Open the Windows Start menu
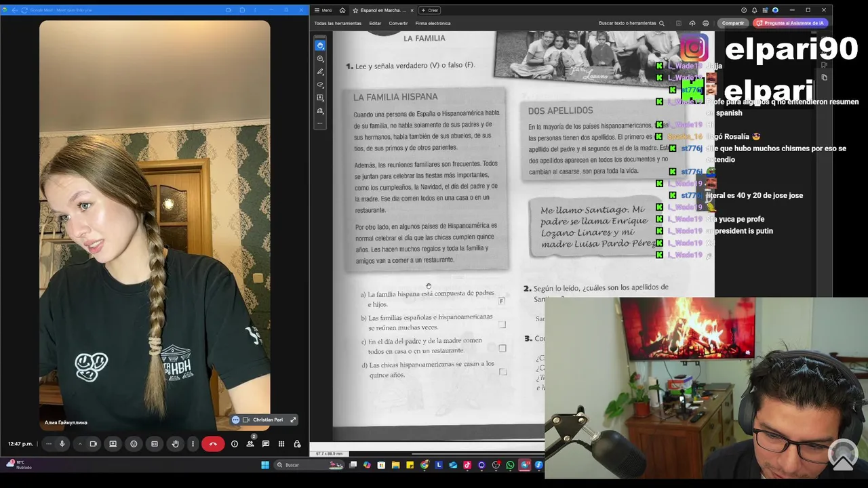Viewport: 868px width, 488px height. [x=265, y=465]
